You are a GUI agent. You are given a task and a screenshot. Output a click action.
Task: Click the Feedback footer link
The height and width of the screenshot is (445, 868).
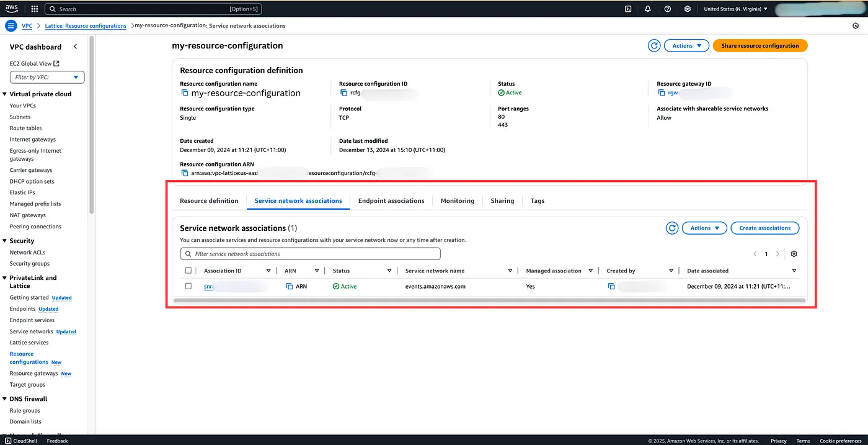[58, 441]
